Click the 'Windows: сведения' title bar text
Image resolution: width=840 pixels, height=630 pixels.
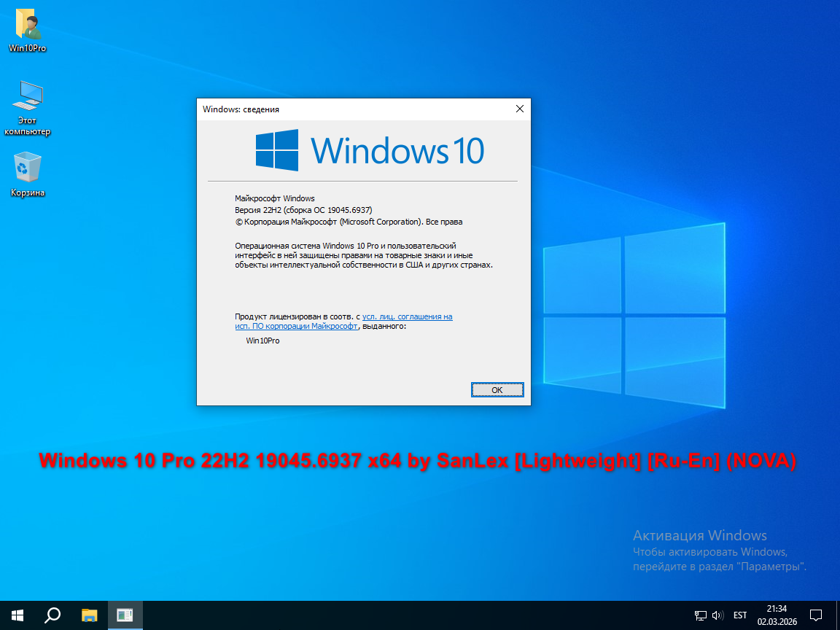[x=241, y=109]
